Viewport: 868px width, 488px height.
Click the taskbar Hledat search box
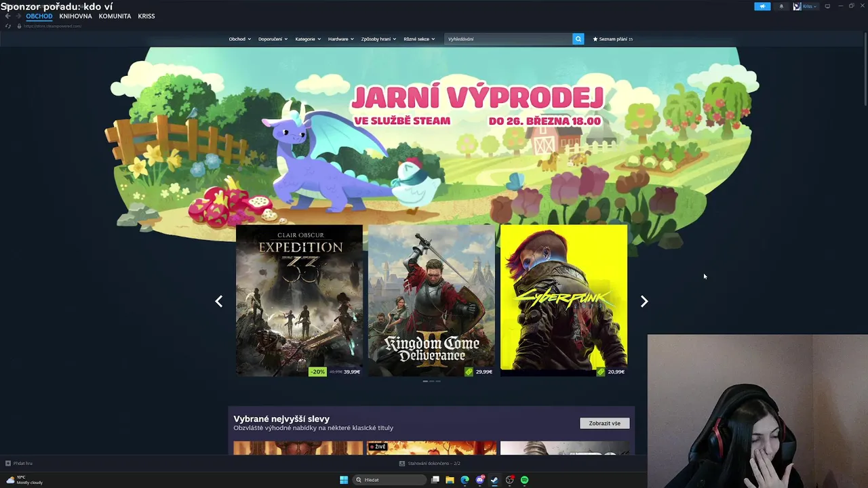coord(389,480)
